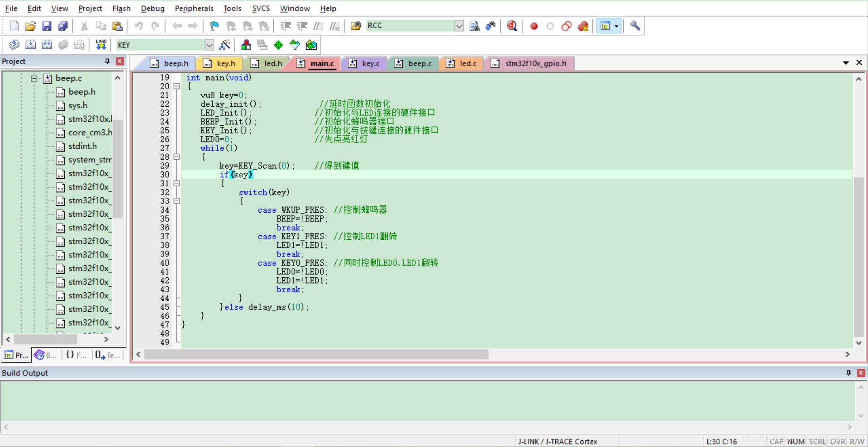Open Manage Project Items (colored blocks)
Image resolution: width=868 pixels, height=447 pixels.
(246, 45)
